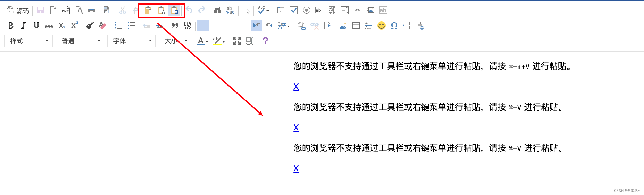The height and width of the screenshot is (195, 644).
Task: Create a DIV container
Action: 188,26
